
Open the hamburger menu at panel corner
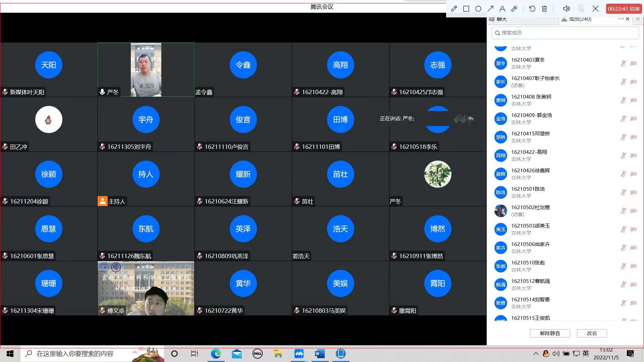pos(638,19)
